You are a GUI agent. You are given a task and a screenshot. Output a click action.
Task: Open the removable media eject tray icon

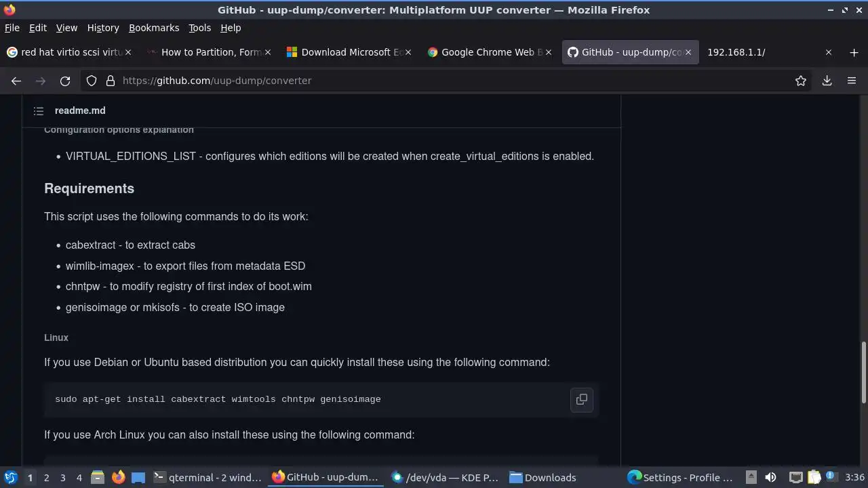click(x=751, y=477)
